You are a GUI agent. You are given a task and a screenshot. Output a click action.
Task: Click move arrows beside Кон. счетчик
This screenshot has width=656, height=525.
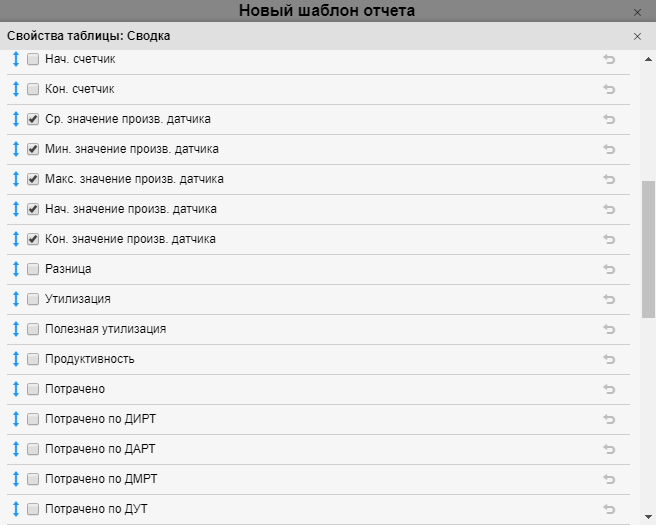(x=16, y=89)
